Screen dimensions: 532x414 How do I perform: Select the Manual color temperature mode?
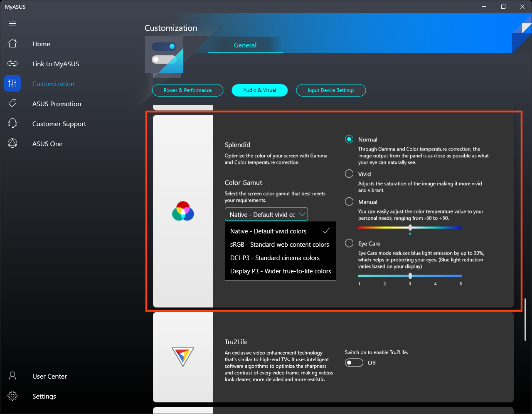(349, 202)
